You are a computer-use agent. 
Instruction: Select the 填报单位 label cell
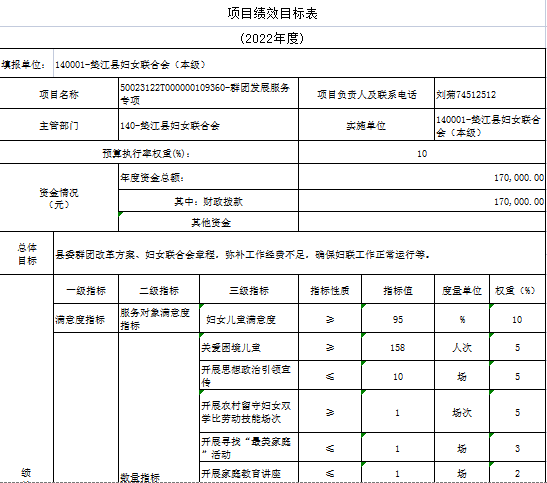click(x=27, y=64)
